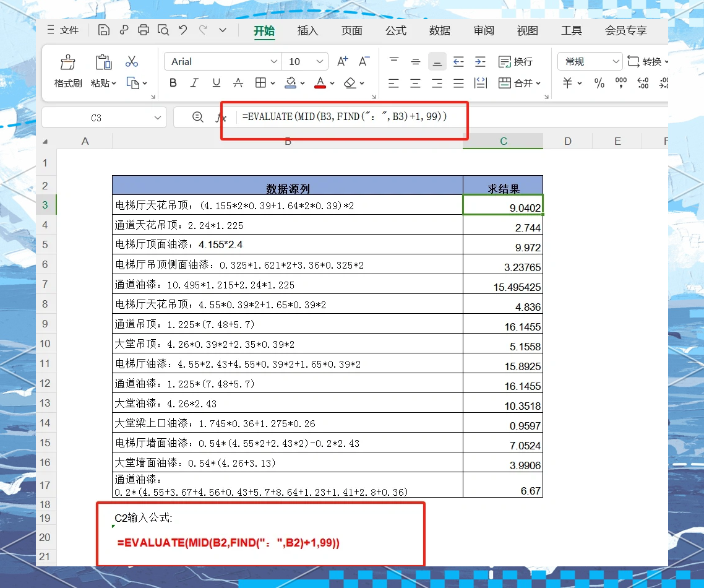Align text left
Image resolution: width=704 pixels, height=588 pixels.
point(393,83)
